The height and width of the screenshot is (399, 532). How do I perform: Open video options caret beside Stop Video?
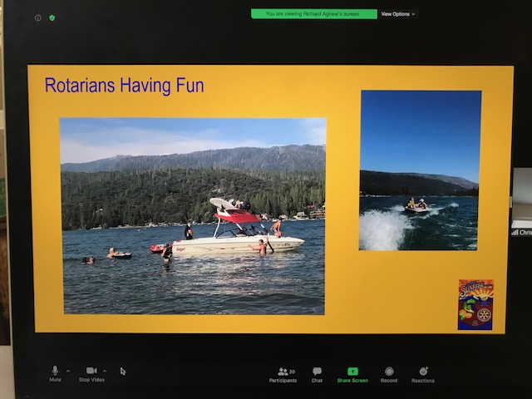pos(104,371)
